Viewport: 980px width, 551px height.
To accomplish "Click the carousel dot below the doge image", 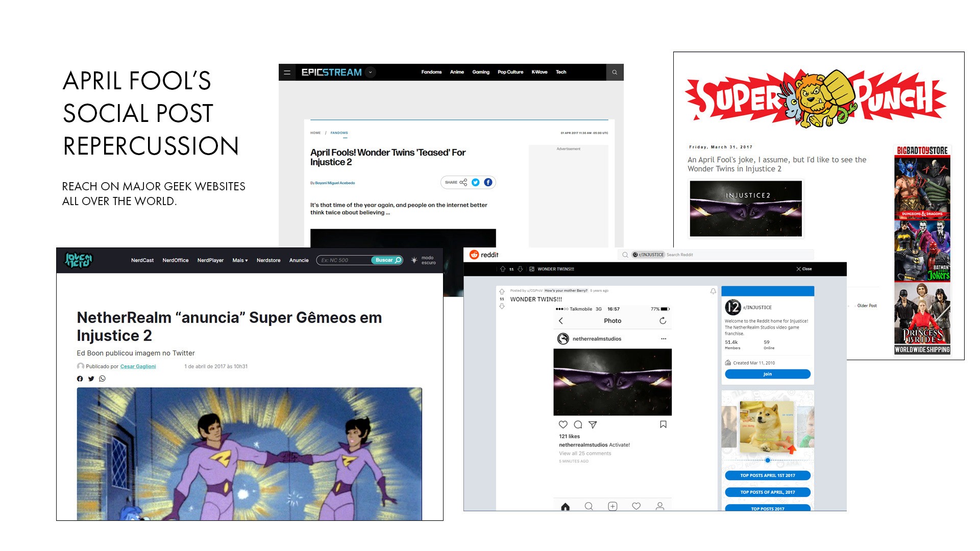I will coord(768,460).
